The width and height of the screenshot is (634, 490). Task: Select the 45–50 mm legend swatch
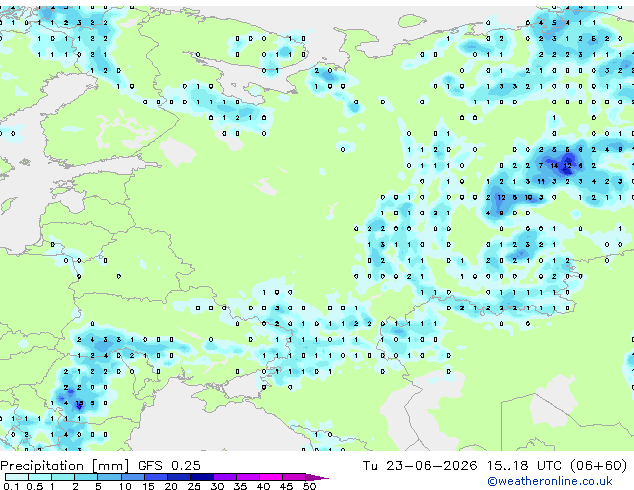click(x=294, y=477)
